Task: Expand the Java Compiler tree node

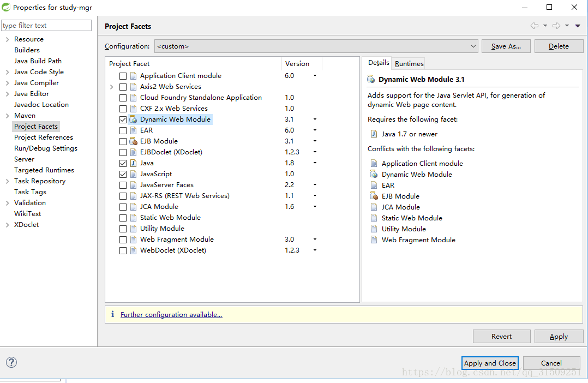Action: [7, 83]
